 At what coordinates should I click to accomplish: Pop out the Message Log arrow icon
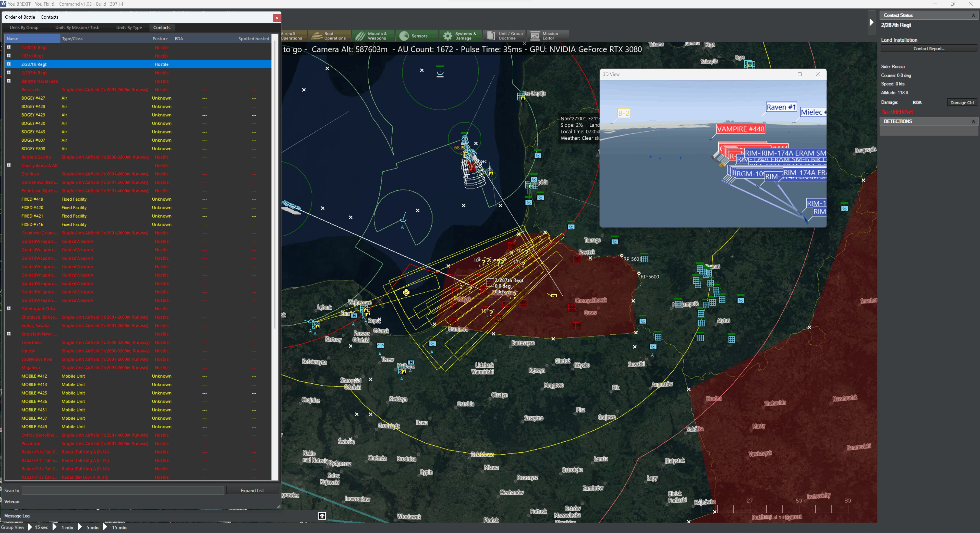coord(322,516)
